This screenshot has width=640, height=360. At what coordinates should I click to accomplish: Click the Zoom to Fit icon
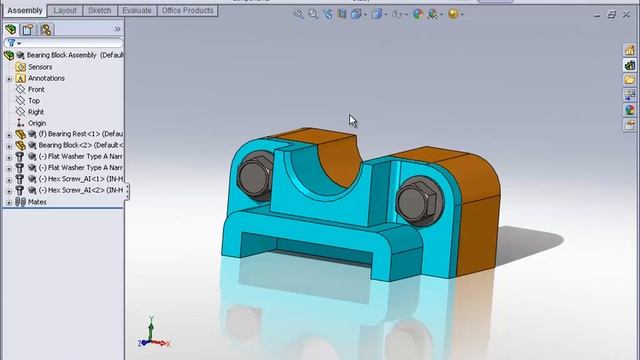(298, 14)
